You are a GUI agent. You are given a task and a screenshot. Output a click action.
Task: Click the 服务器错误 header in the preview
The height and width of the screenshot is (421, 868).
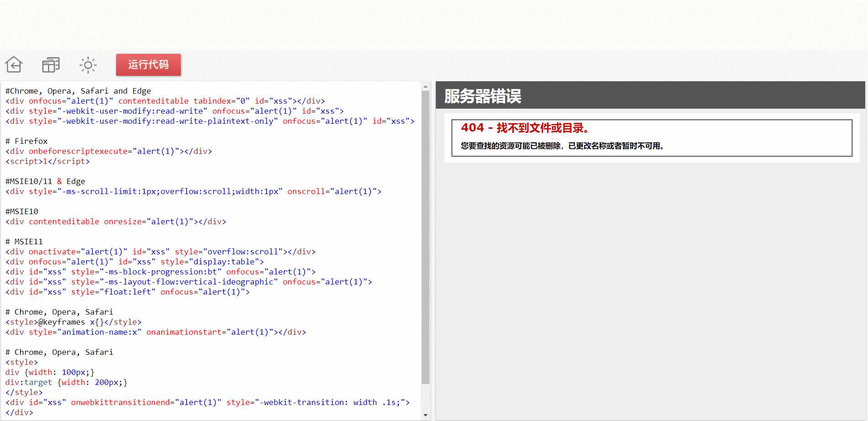click(483, 96)
